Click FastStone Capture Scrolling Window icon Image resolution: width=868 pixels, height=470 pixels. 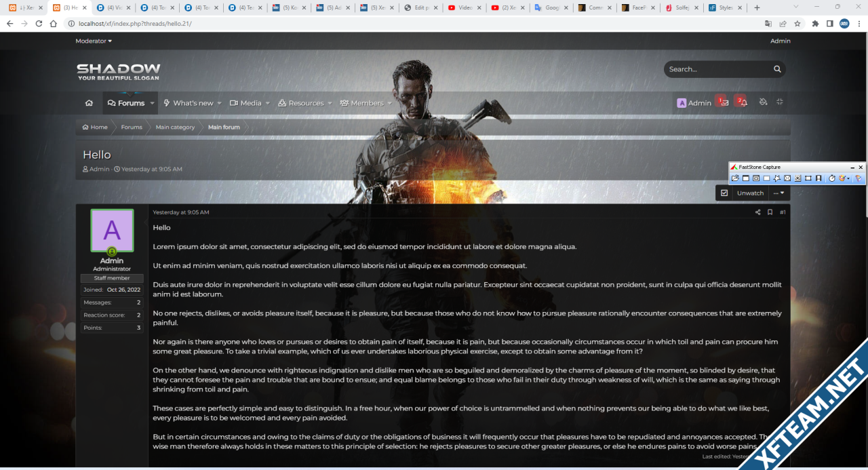798,178
